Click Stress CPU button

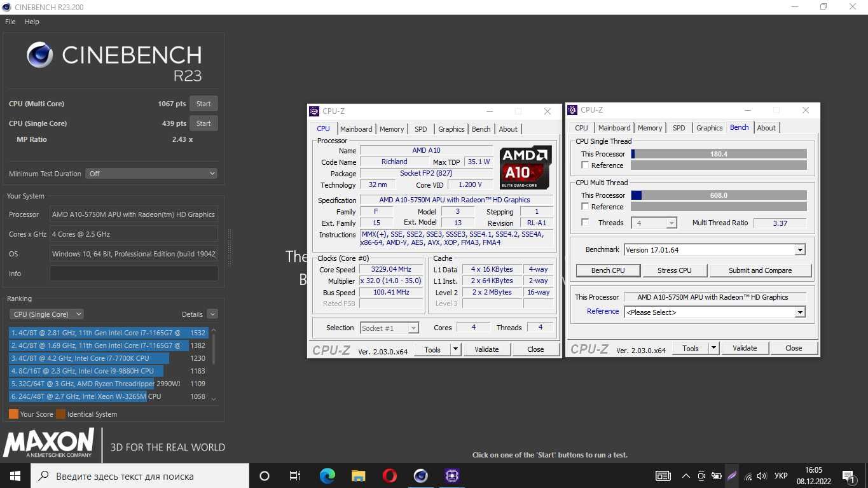pos(675,270)
